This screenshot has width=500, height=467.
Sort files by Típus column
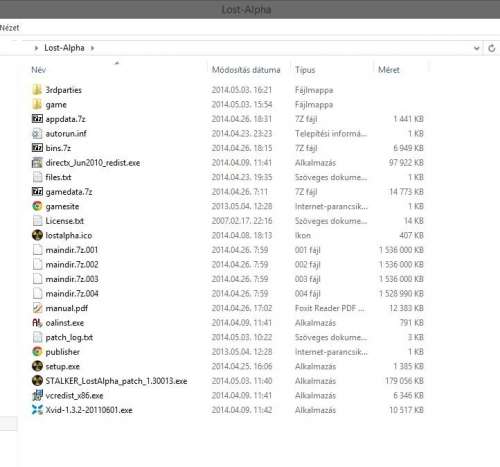point(305,70)
